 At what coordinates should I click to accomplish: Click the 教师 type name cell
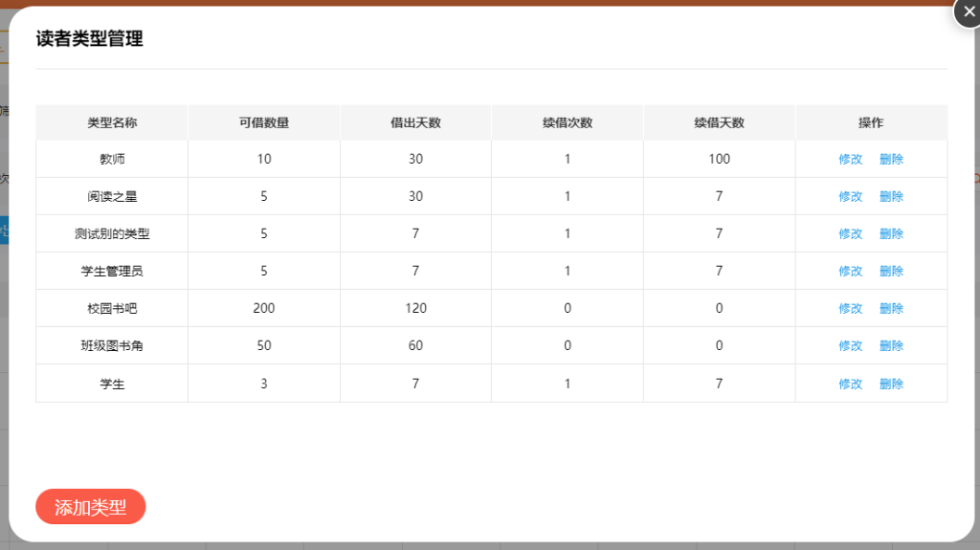[112, 160]
